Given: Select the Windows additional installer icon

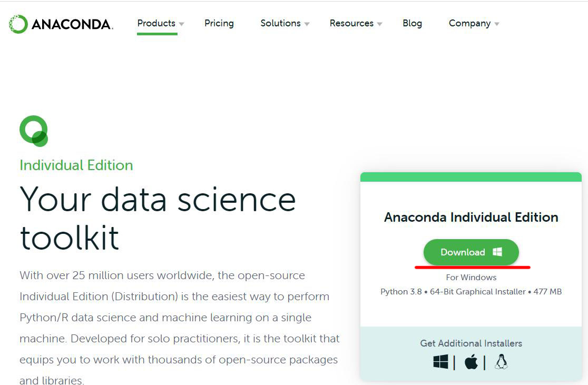Looking at the screenshot, I should [440, 362].
